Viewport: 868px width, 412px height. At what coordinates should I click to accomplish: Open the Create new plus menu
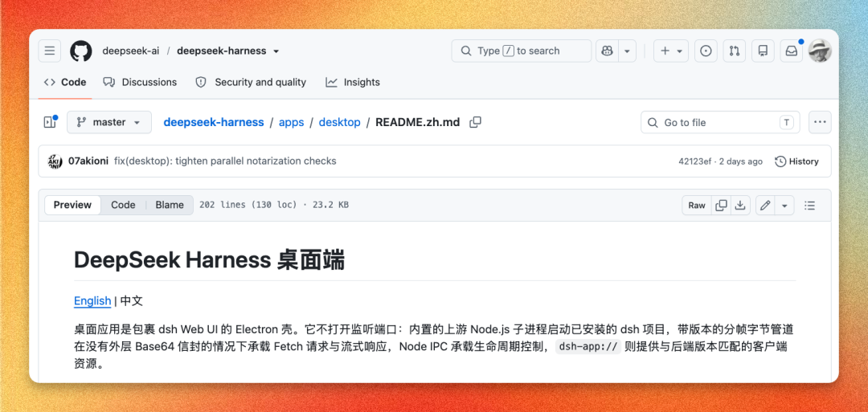[x=671, y=51]
